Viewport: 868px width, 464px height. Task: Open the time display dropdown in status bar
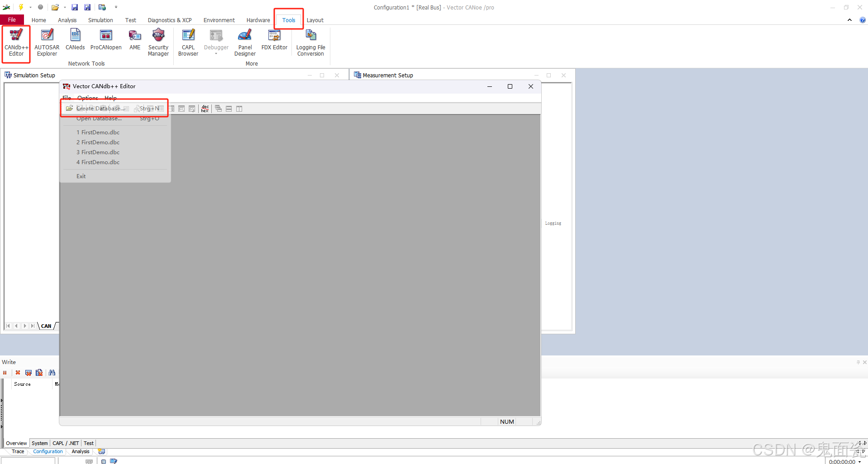tap(859, 462)
